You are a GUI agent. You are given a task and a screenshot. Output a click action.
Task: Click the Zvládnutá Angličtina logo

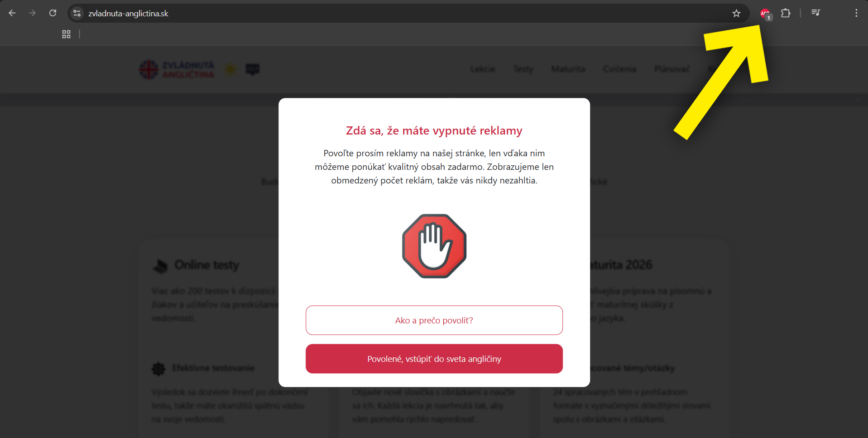(177, 69)
